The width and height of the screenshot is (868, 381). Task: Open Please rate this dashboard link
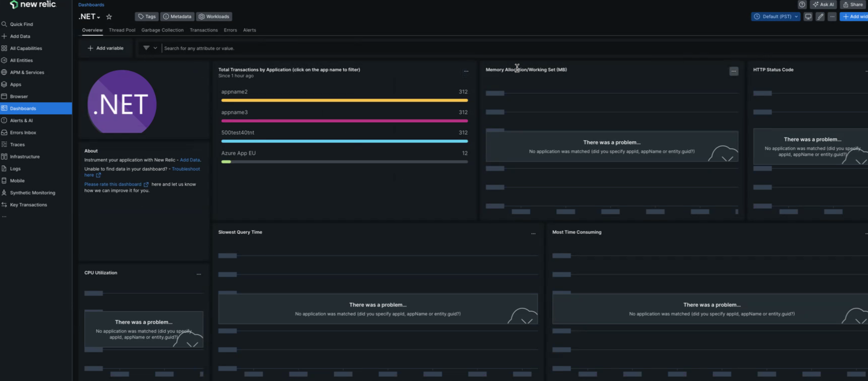116,184
